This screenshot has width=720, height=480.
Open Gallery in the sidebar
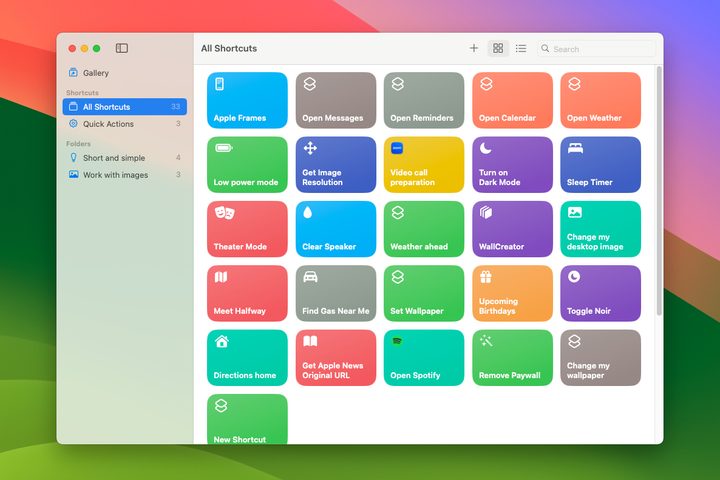125,73
